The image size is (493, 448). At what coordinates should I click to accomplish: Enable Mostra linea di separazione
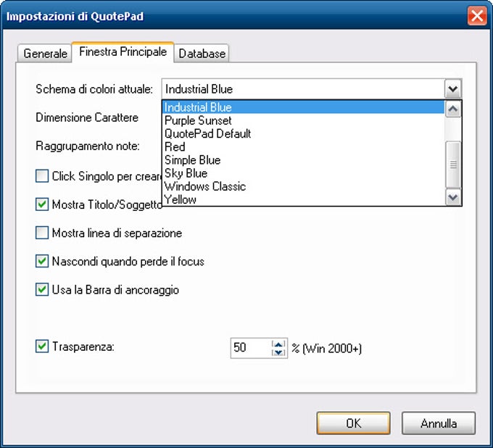pos(42,233)
